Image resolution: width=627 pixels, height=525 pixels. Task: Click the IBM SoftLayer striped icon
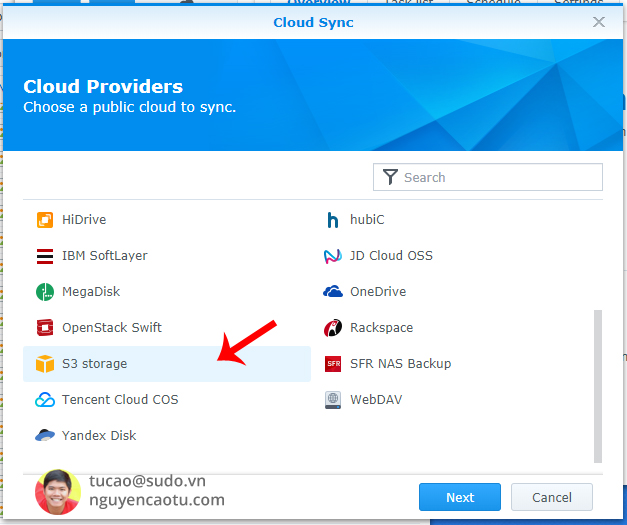tap(45, 256)
